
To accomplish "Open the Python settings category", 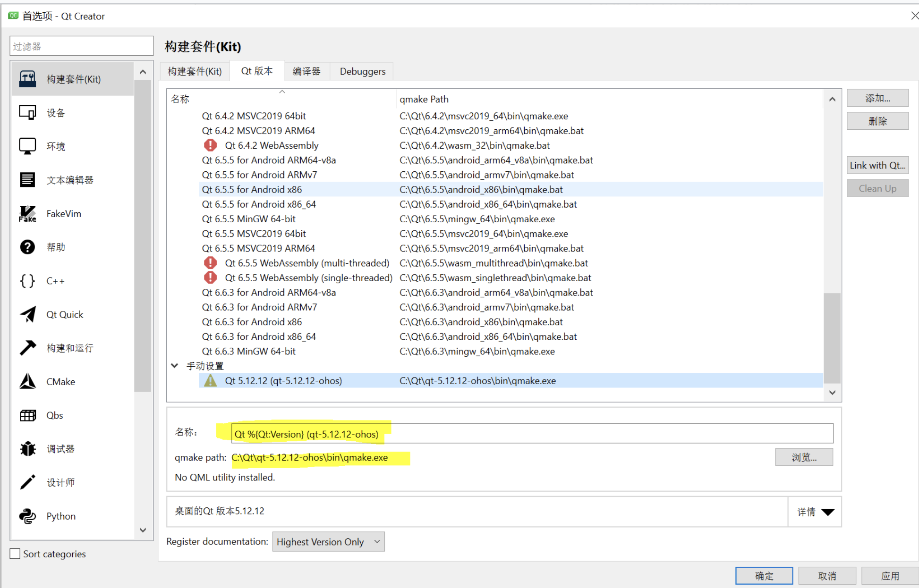I will pos(60,516).
